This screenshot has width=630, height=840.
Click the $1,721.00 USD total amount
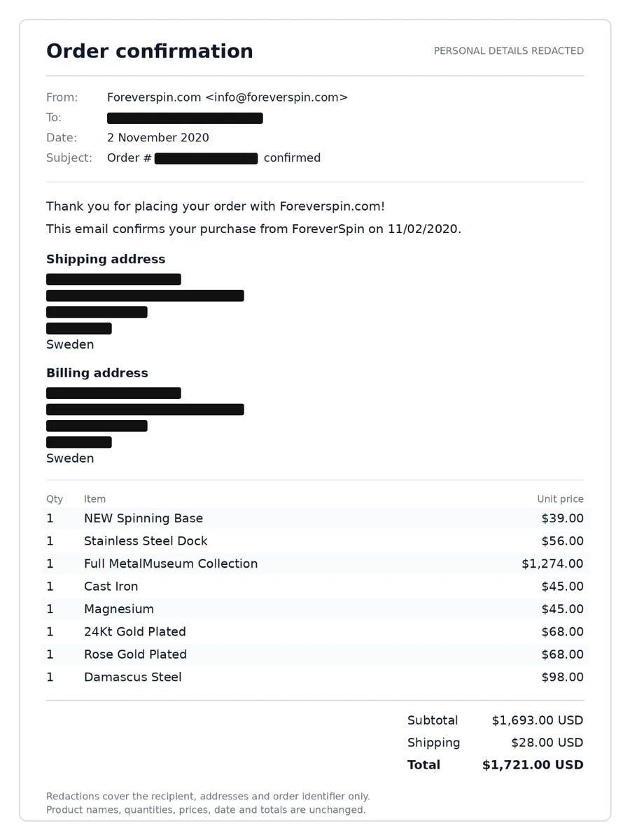pyautogui.click(x=533, y=765)
